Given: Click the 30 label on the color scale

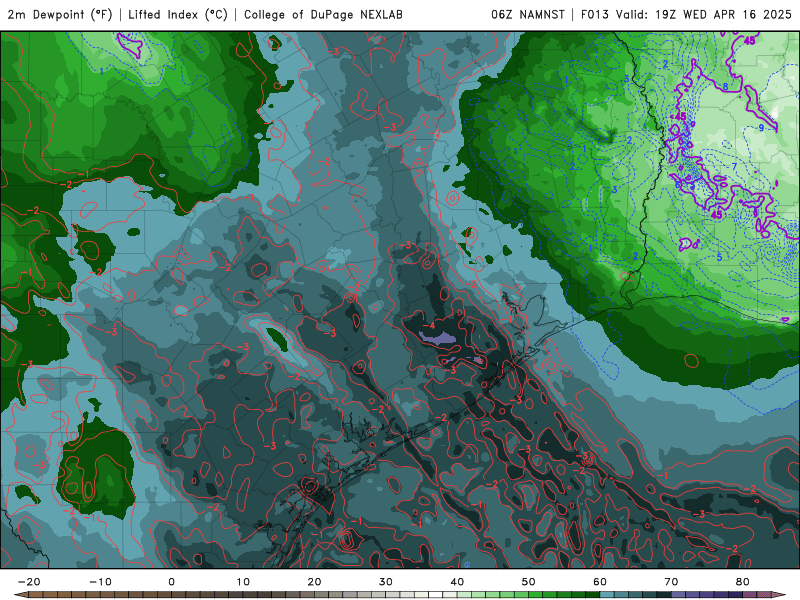Looking at the screenshot, I should [386, 582].
